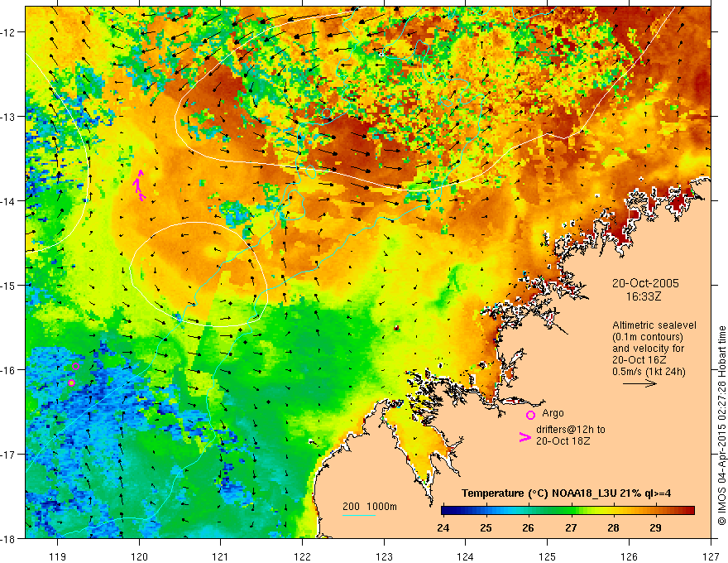Click the latitude axis label '-15'

pyautogui.click(x=8, y=285)
